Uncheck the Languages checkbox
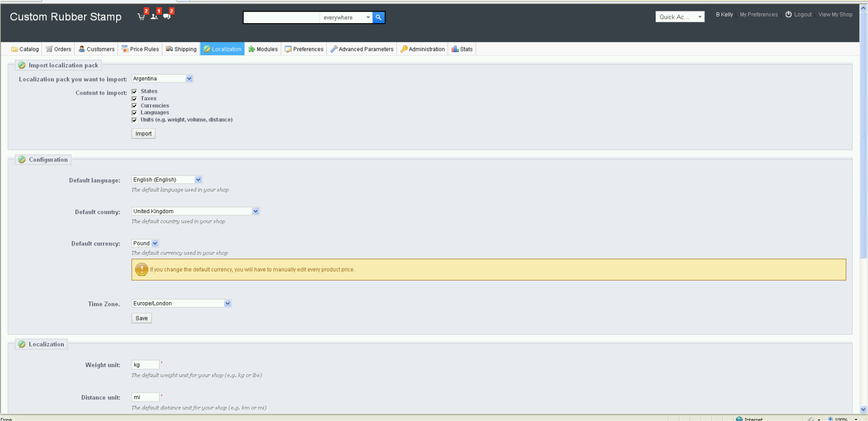 point(135,113)
